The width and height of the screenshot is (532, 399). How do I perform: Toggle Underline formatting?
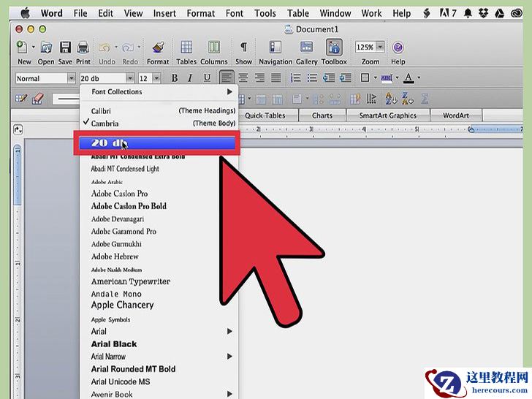pyautogui.click(x=207, y=78)
